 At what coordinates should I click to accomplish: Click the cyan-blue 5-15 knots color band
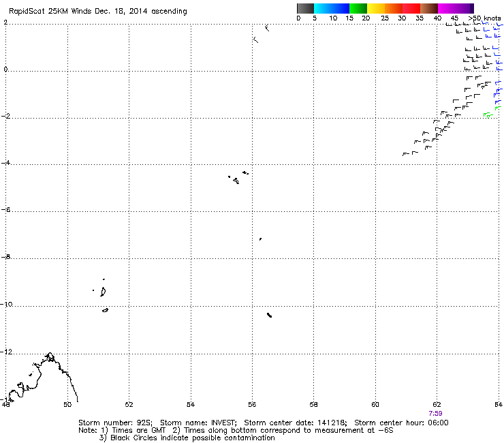[332, 8]
